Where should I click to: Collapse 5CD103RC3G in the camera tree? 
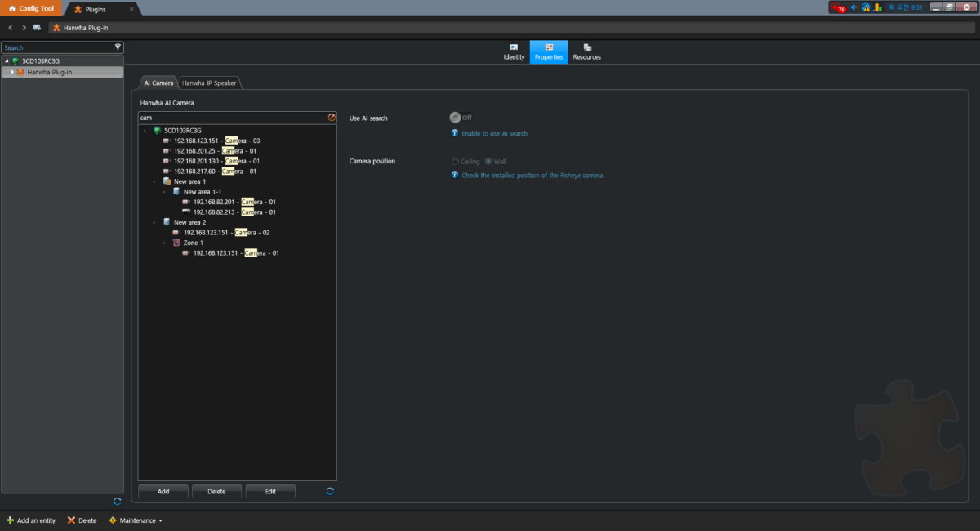145,131
